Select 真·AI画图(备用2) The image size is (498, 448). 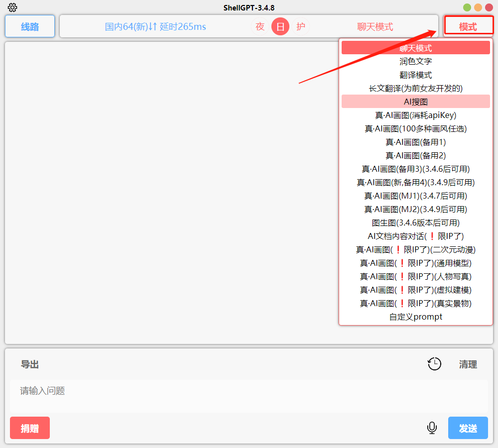(416, 156)
